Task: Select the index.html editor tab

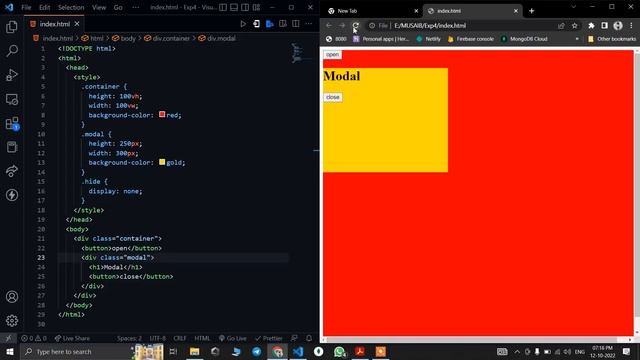Action: [x=55, y=24]
